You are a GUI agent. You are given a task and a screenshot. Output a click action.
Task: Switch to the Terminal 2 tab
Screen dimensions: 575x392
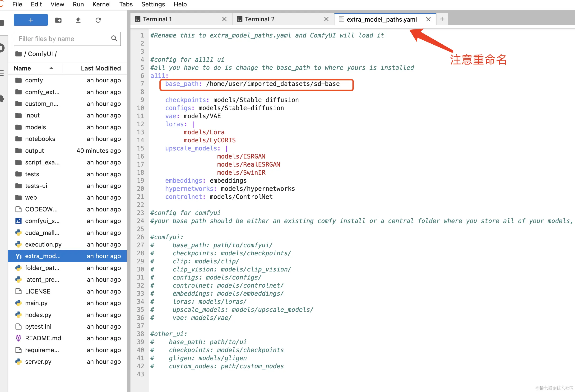[259, 19]
